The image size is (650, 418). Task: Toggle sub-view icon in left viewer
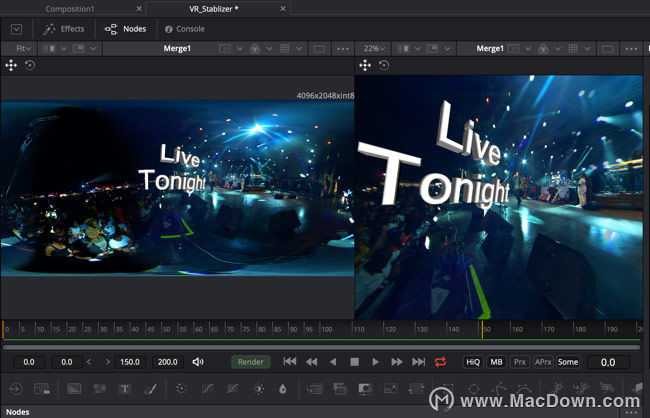(79, 49)
